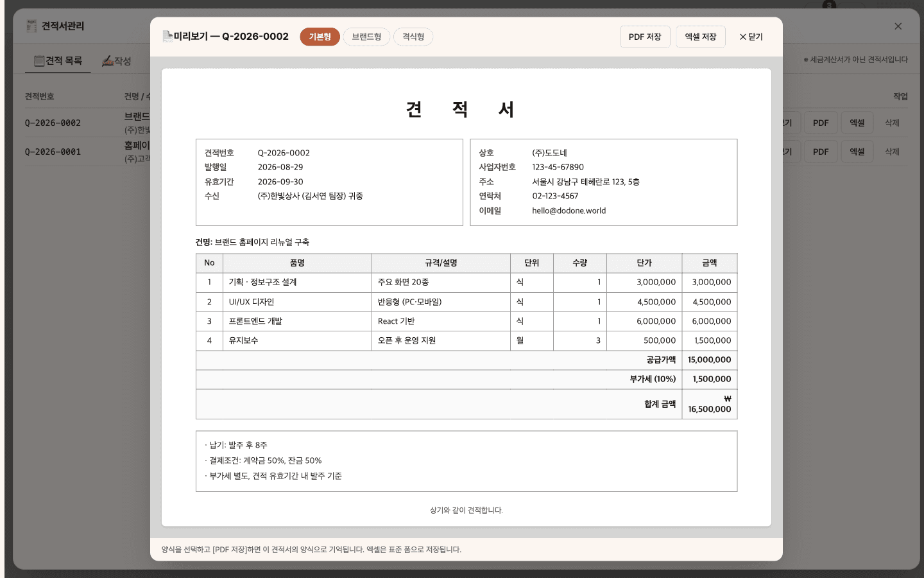The width and height of the screenshot is (924, 578).
Task: Click 엑셀 in the Q-2026-0002 list row
Action: click(857, 123)
